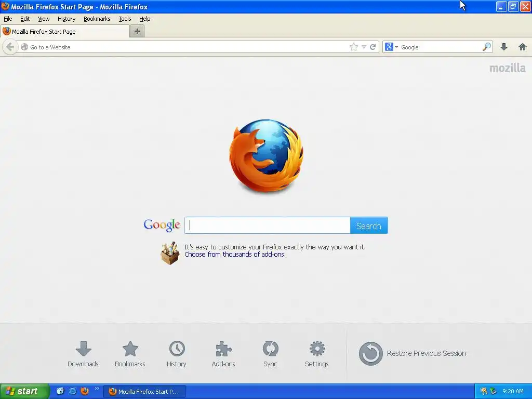Click the second system tray icon
Image resolution: width=532 pixels, height=399 pixels.
click(494, 391)
